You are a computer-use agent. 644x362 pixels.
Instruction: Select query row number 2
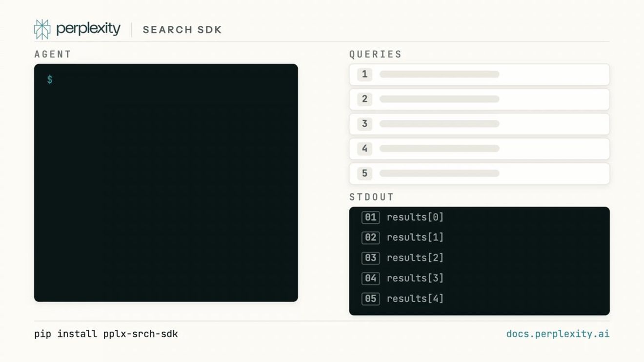[479, 99]
